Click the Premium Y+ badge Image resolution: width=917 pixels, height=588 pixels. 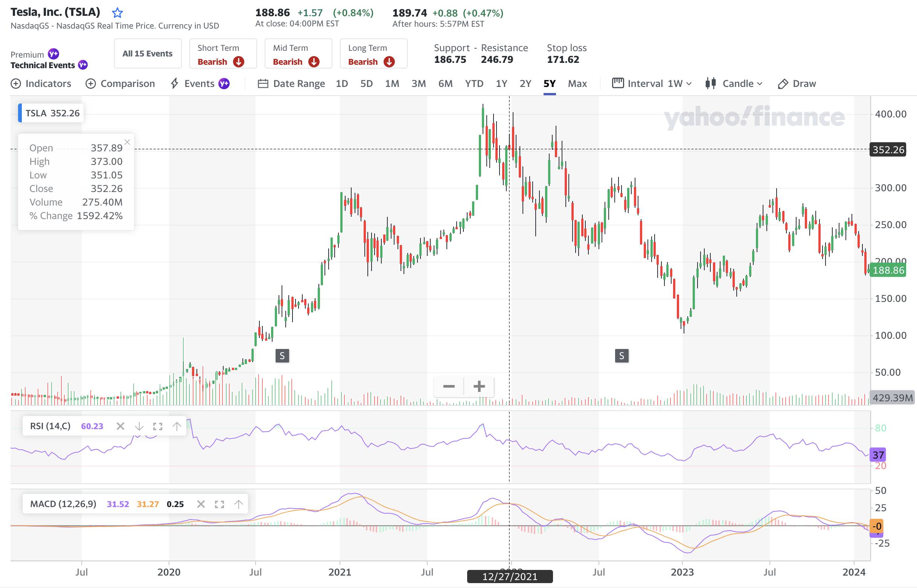coord(53,54)
